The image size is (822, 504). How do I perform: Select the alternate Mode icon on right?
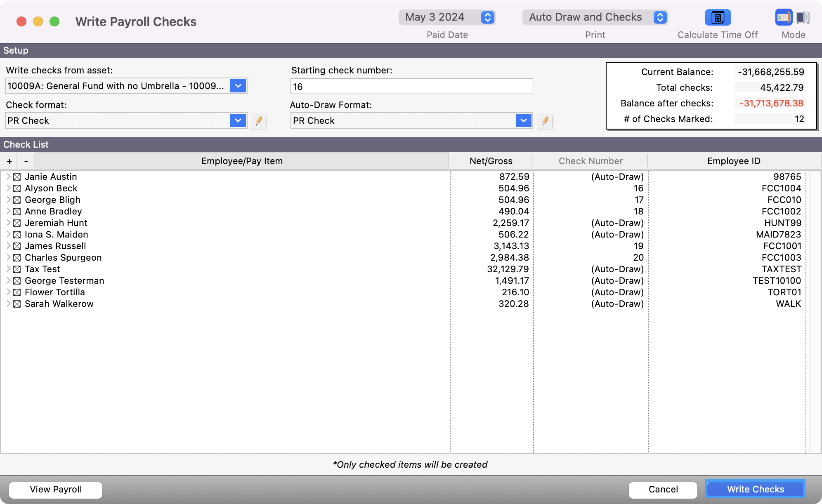tap(803, 18)
